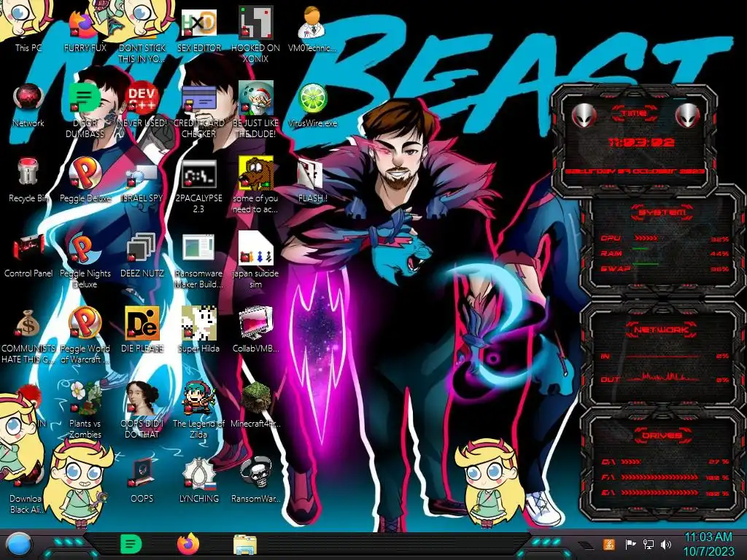The height and width of the screenshot is (560, 747).
Task: Open the LYNCHING desktop icon
Action: (198, 481)
